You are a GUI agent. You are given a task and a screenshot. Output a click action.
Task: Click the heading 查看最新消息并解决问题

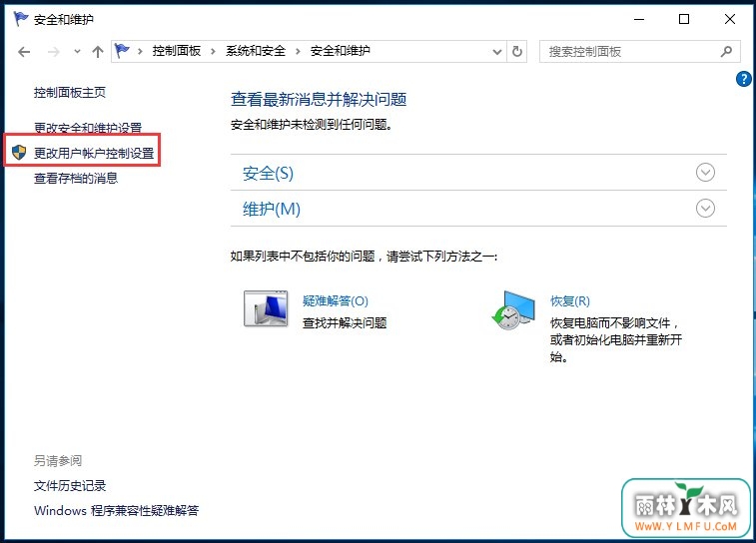[x=319, y=99]
